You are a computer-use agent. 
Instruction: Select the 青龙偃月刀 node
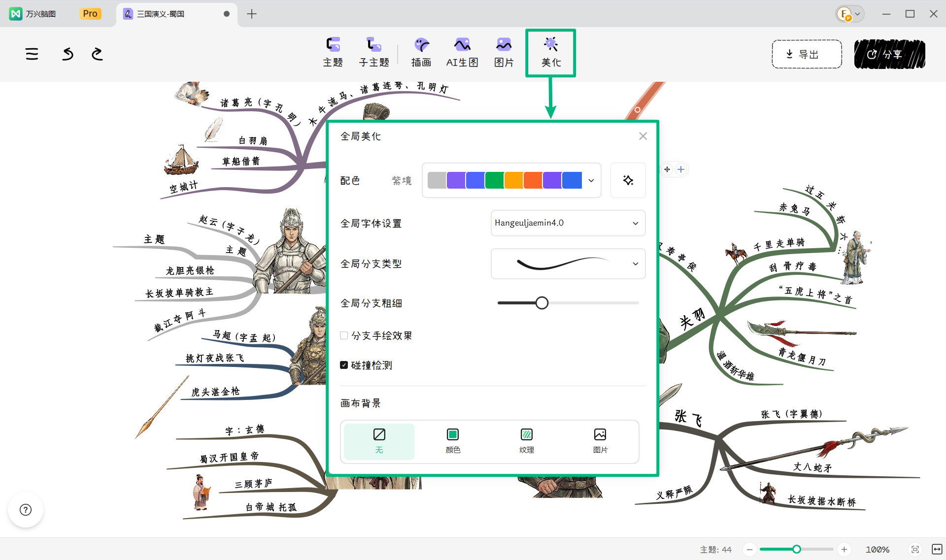pos(802,356)
